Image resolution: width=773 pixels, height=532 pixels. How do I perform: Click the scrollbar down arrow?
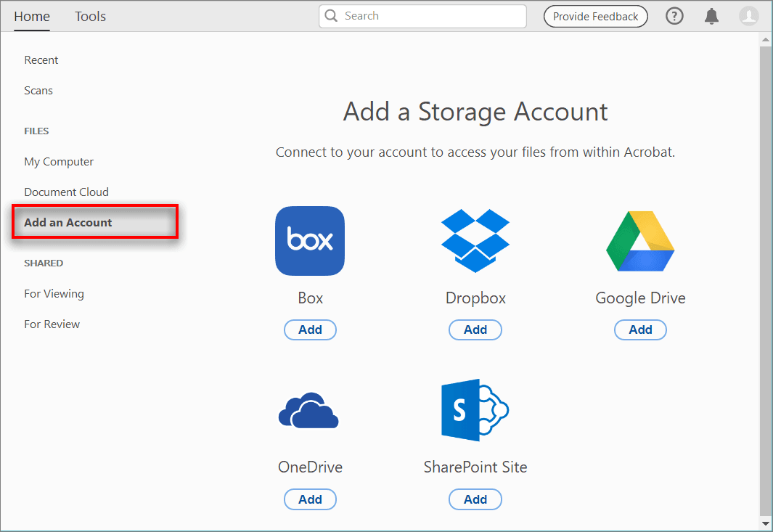tap(765, 523)
